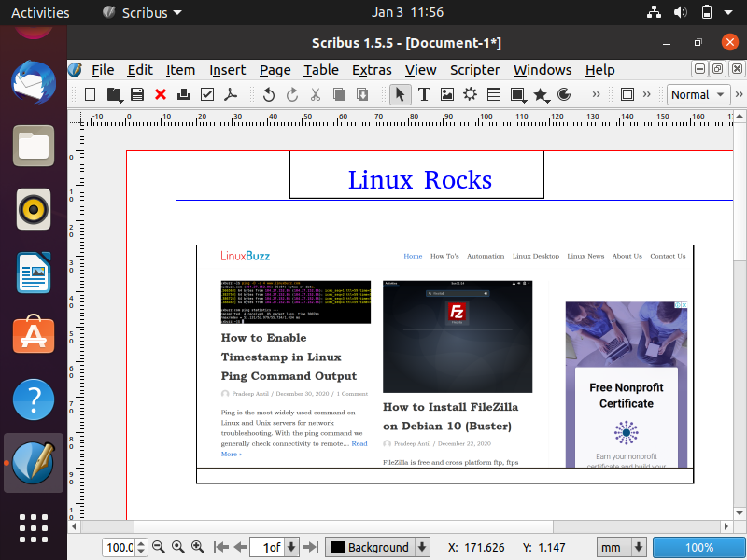Screen dimensions: 747x560
Task: Create a new document with the New icon
Action: (x=90, y=94)
